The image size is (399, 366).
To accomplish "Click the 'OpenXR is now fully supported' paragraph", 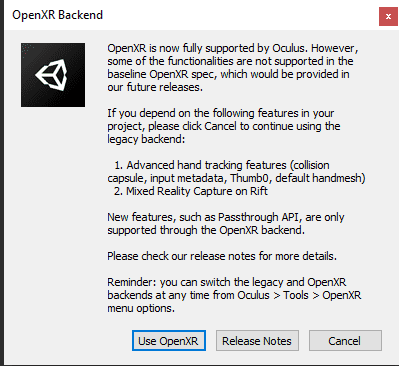I will 233,68.
